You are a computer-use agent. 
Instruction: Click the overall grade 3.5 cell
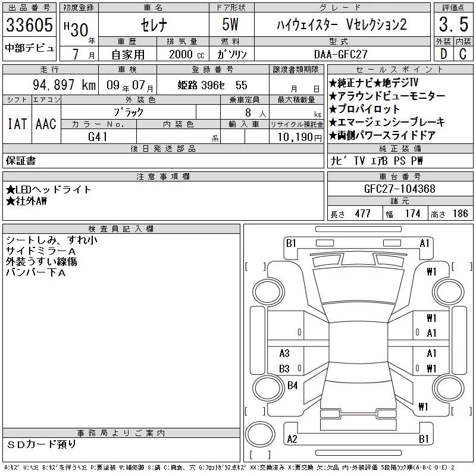[453, 24]
